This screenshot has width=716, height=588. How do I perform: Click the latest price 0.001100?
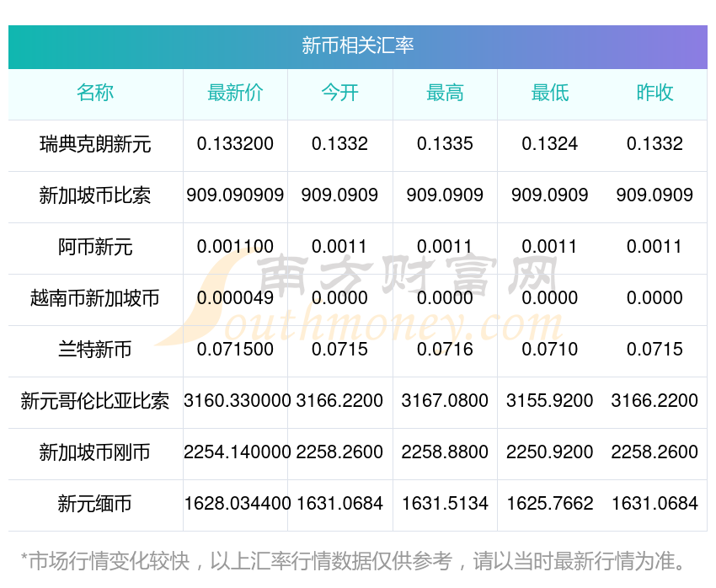click(235, 247)
